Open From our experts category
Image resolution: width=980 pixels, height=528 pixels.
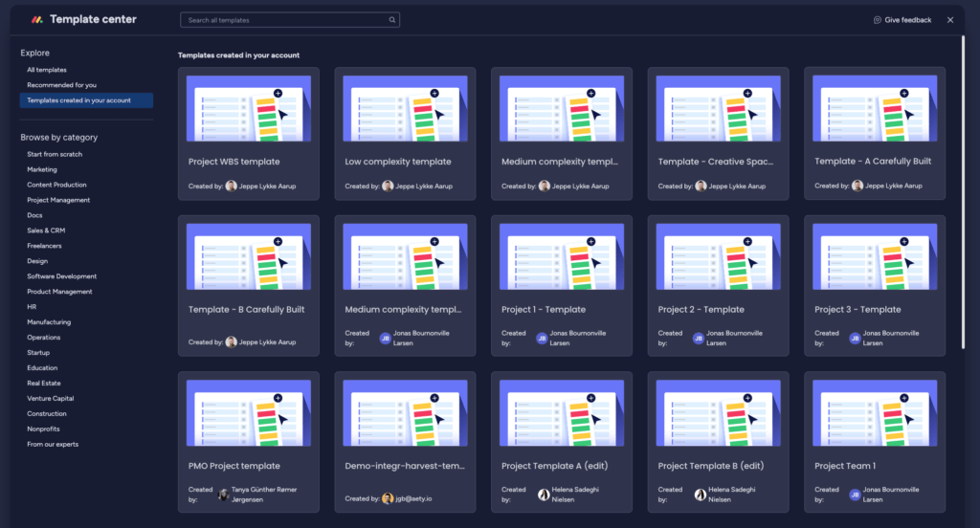pyautogui.click(x=53, y=444)
